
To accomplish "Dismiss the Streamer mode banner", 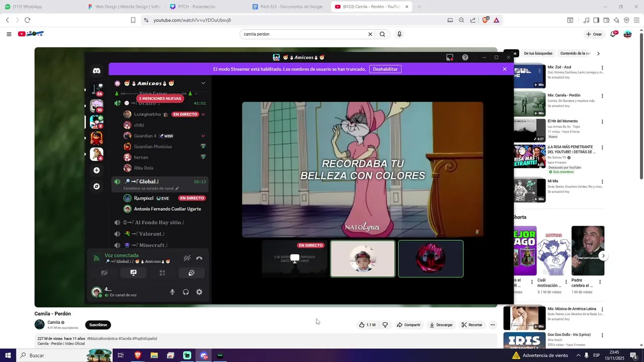I will (x=505, y=69).
